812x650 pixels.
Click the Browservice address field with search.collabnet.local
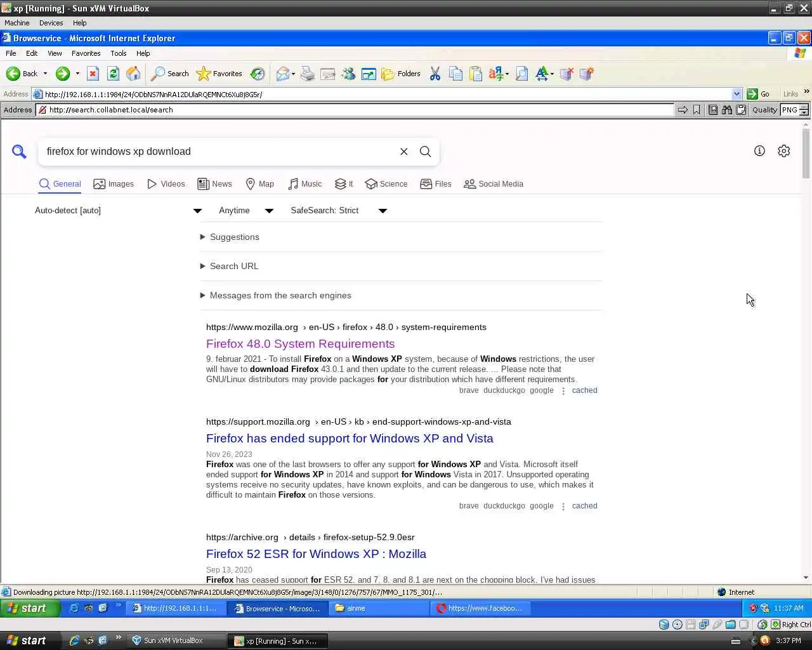click(x=355, y=110)
